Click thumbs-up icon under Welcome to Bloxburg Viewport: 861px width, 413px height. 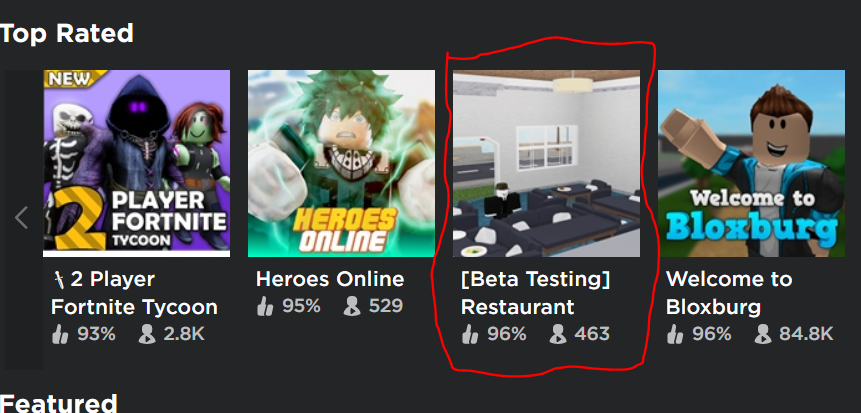(x=675, y=334)
